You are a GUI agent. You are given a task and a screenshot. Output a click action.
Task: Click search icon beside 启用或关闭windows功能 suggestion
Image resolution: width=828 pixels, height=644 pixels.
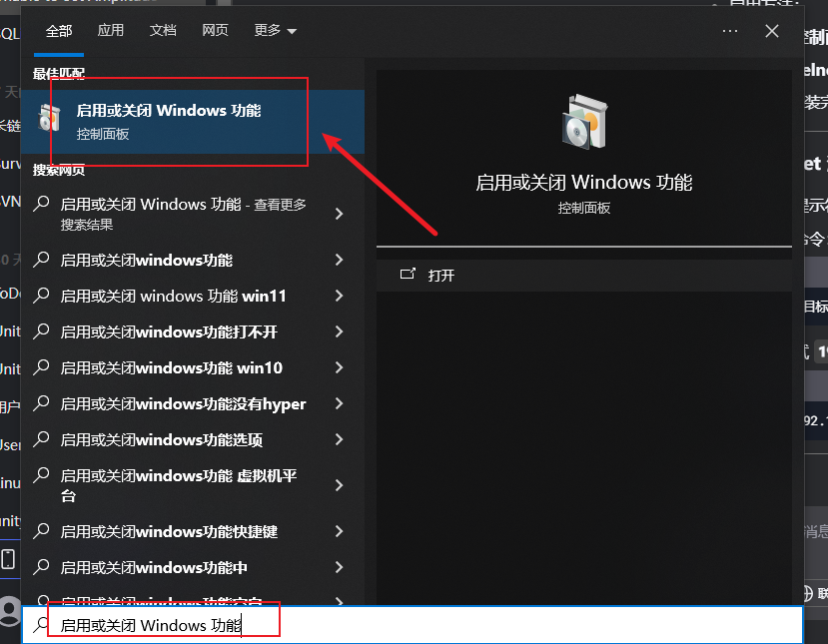41,260
